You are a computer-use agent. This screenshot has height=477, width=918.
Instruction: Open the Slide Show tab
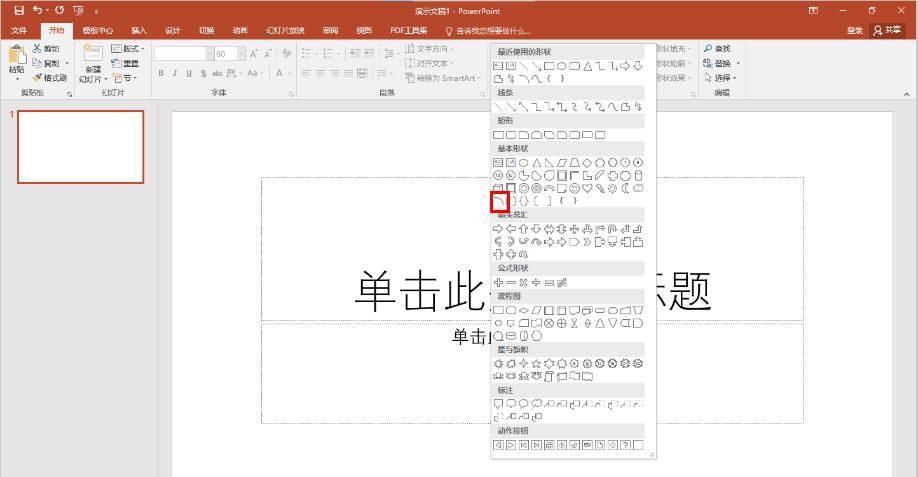click(285, 30)
